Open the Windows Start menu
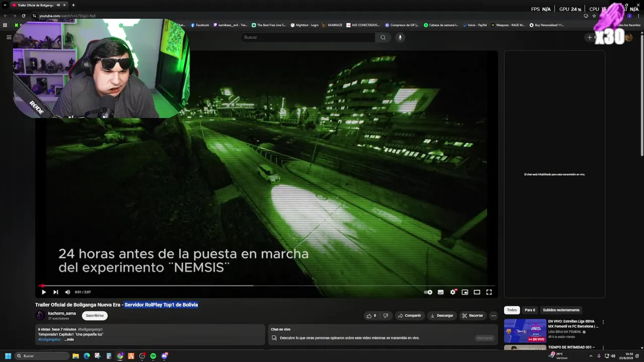Image resolution: width=644 pixels, height=362 pixels. pos(8,356)
